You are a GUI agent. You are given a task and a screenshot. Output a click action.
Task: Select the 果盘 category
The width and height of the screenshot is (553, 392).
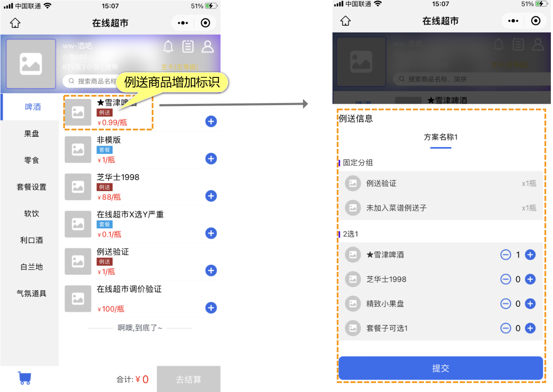[x=32, y=134]
